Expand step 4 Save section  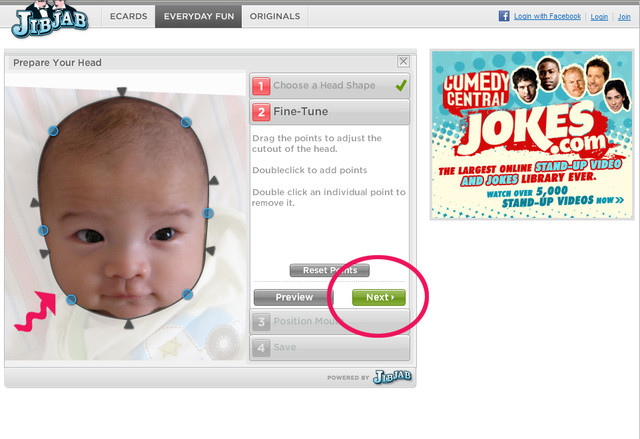(329, 348)
